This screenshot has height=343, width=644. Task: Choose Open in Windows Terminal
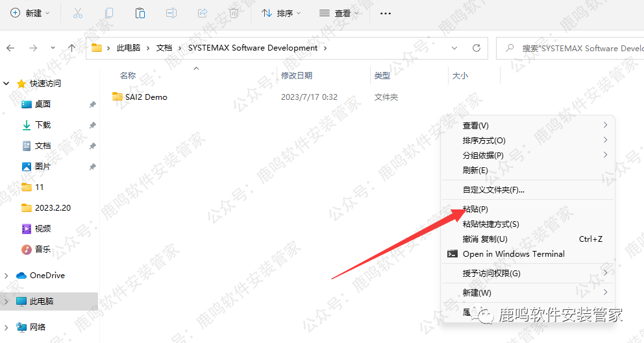(513, 254)
